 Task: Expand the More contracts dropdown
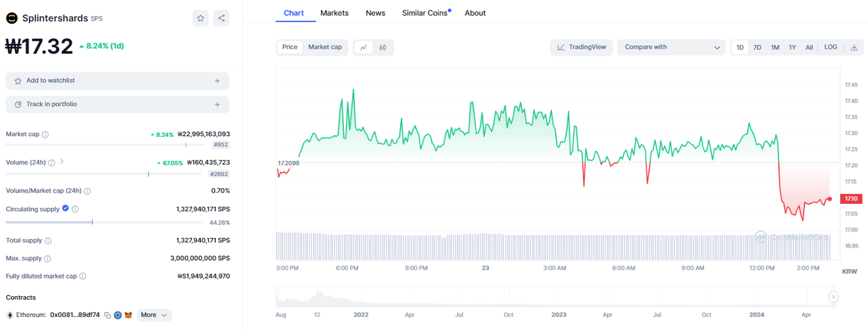pyautogui.click(x=155, y=315)
